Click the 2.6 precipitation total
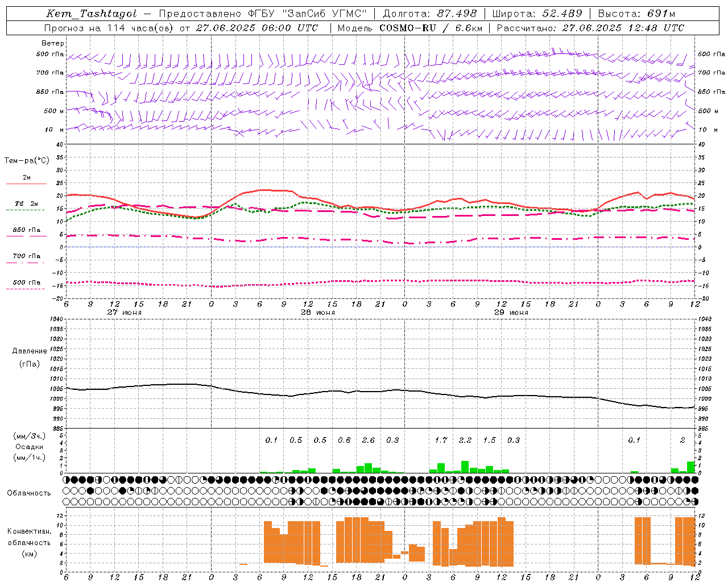The height and width of the screenshot is (582, 728). [x=369, y=440]
